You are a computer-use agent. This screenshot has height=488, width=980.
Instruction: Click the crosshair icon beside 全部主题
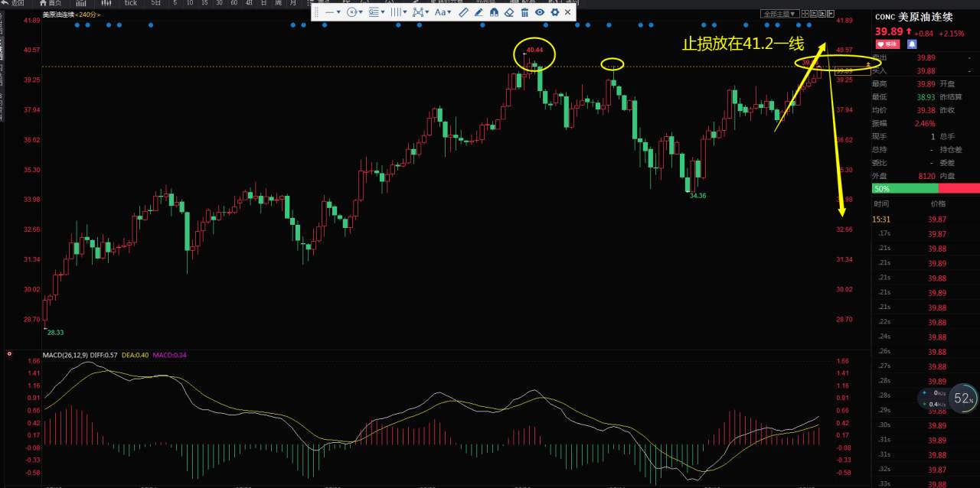click(805, 14)
